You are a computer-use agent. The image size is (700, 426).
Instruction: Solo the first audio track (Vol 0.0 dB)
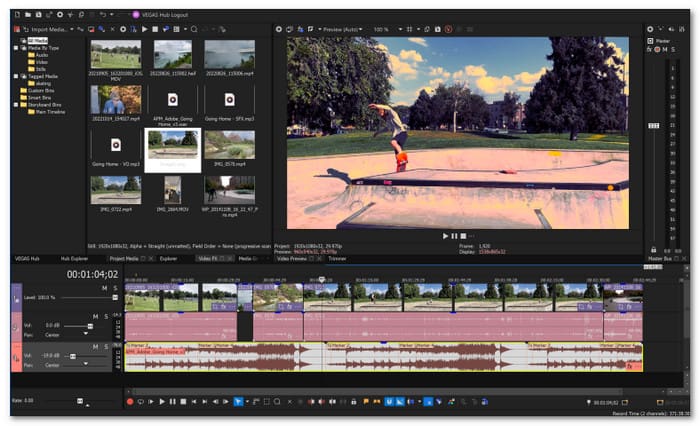(106, 317)
